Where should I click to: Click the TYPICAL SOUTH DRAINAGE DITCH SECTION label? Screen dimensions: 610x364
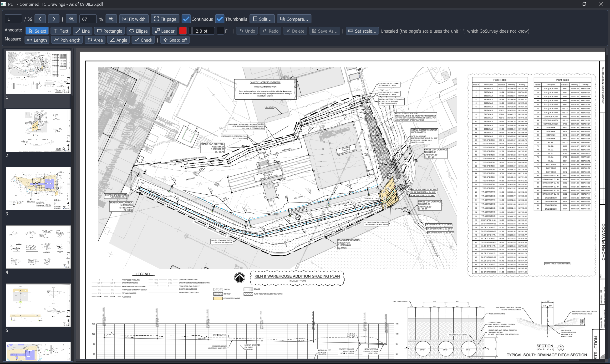point(547,355)
